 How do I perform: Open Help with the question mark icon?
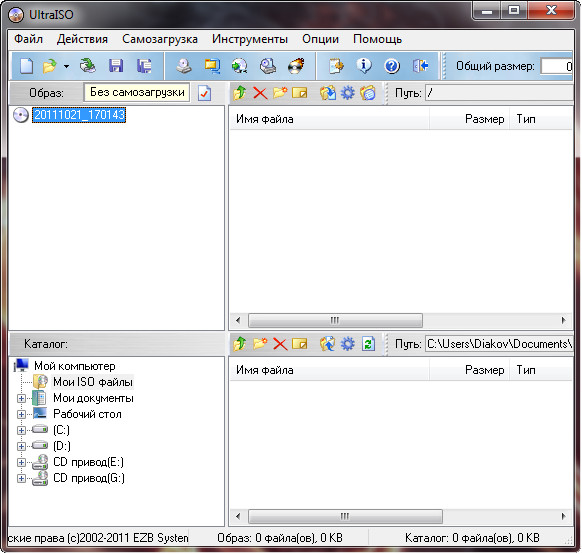[x=392, y=66]
